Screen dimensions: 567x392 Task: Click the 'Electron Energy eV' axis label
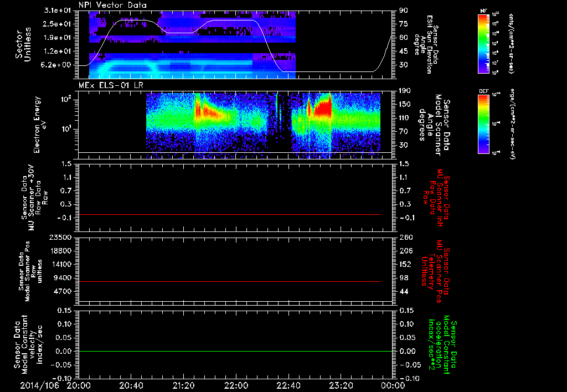pyautogui.click(x=40, y=125)
